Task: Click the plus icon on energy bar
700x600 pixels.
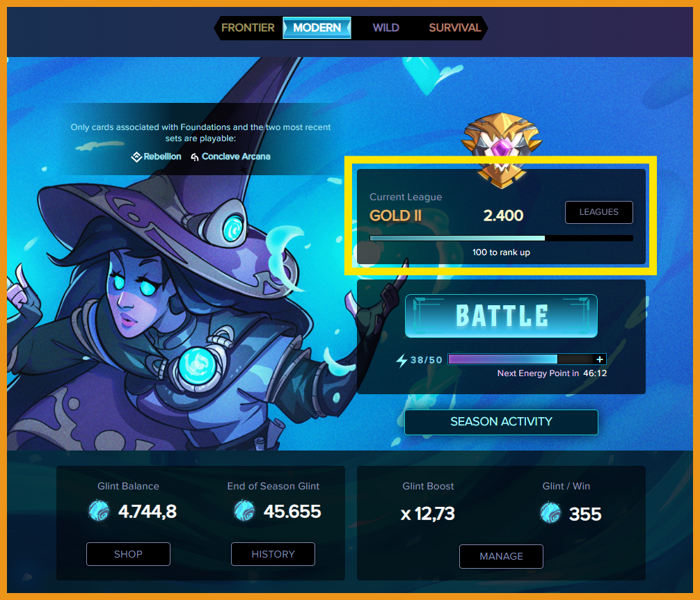Action: pos(600,359)
